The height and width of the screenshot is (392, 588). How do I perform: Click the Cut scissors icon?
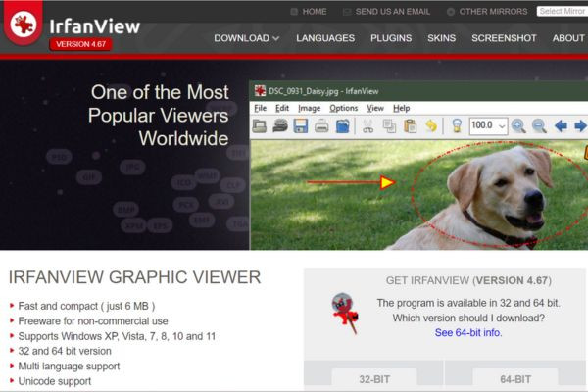pyautogui.click(x=367, y=126)
